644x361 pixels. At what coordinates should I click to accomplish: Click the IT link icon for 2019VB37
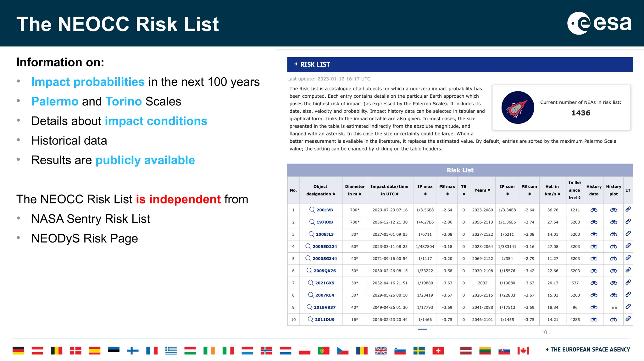[x=628, y=307]
